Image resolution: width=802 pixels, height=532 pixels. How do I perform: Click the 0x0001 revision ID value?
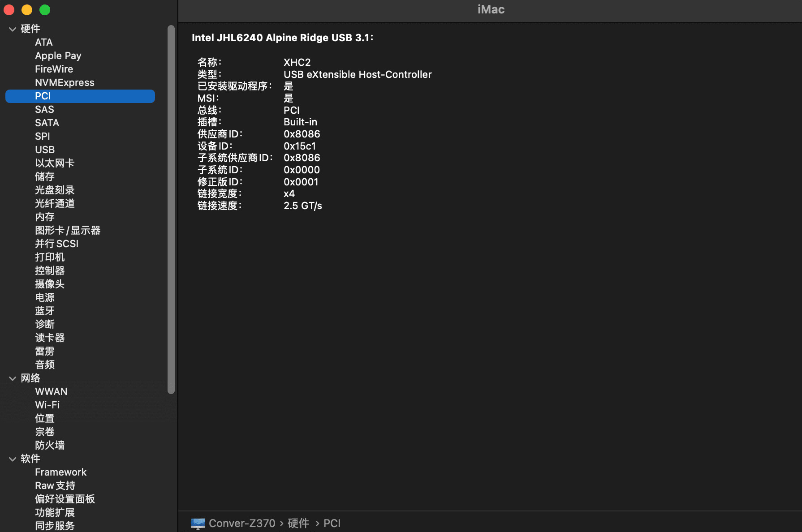(x=301, y=182)
